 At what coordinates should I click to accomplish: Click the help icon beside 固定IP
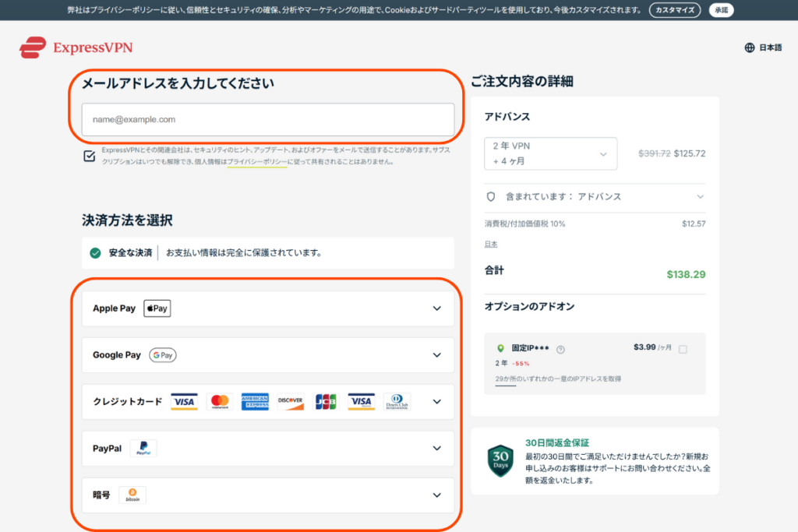[560, 350]
